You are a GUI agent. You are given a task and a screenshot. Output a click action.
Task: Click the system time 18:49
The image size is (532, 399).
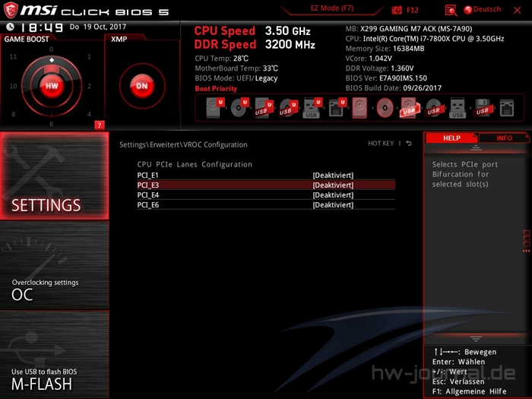pos(42,27)
